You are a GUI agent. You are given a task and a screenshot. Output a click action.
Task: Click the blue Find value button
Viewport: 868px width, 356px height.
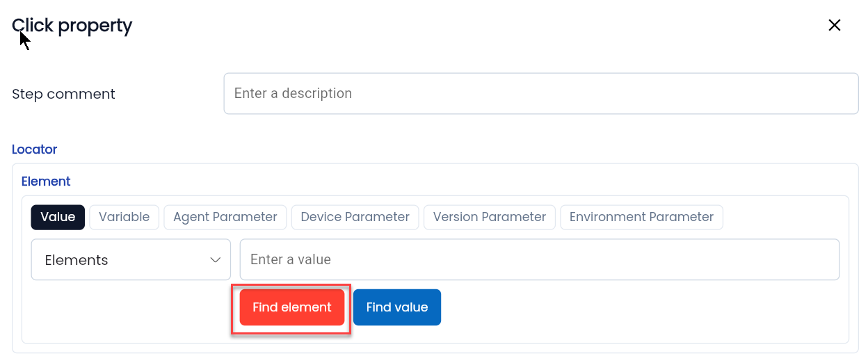pos(397,307)
